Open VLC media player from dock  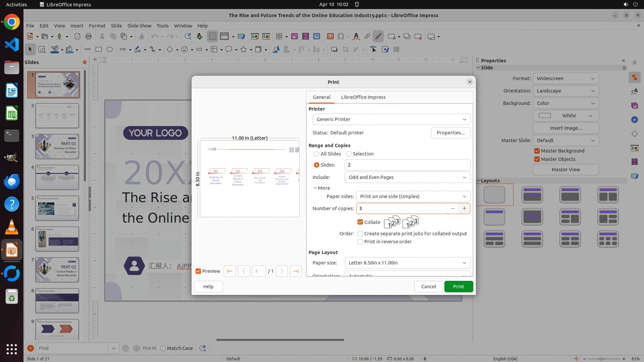coord(12,227)
